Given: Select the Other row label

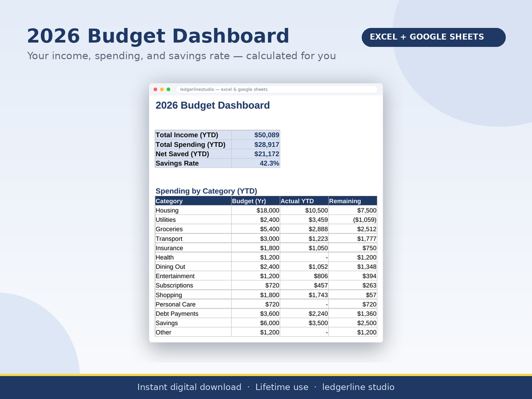Looking at the screenshot, I should click(193, 332).
